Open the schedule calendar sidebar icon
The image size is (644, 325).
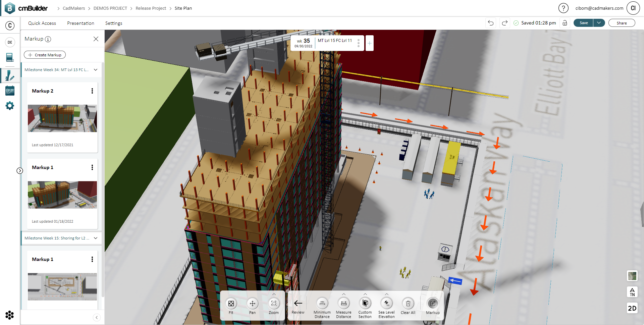[x=10, y=91]
